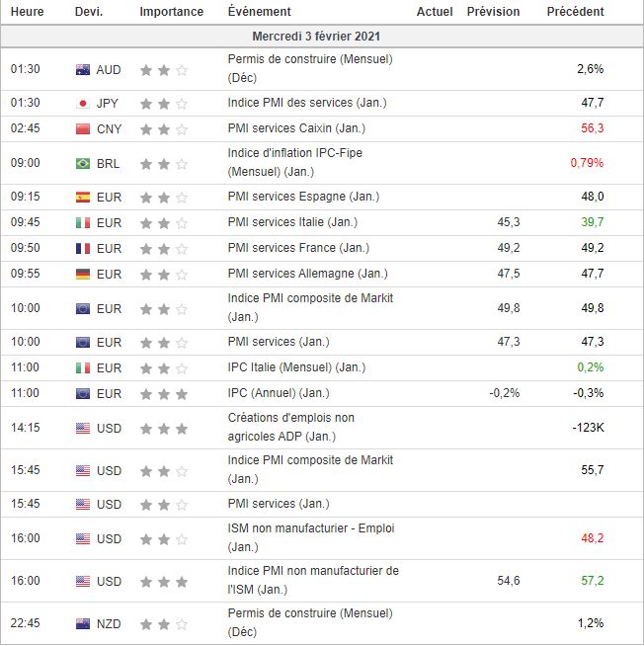This screenshot has width=644, height=646.
Task: Click the Chinese flag icon beside CNY
Action: tap(83, 128)
